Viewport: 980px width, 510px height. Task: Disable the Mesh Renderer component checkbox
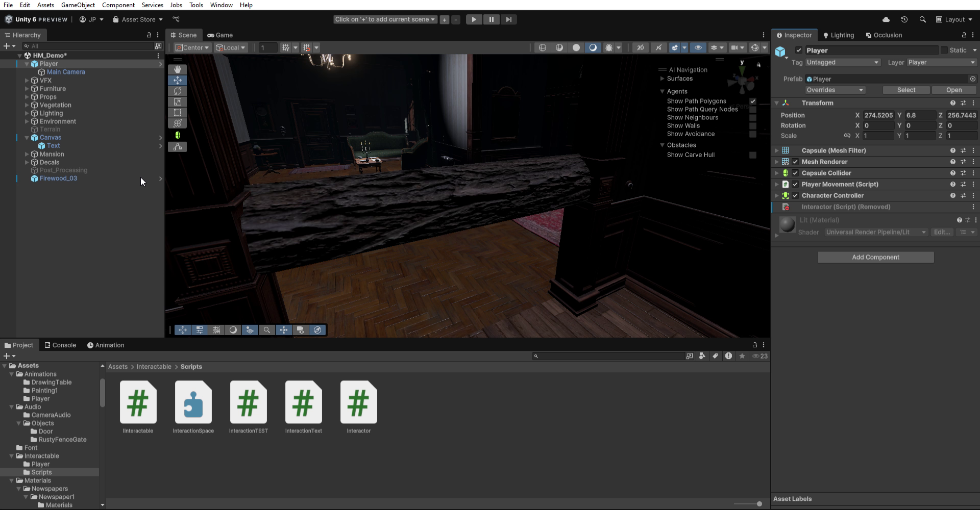(795, 162)
